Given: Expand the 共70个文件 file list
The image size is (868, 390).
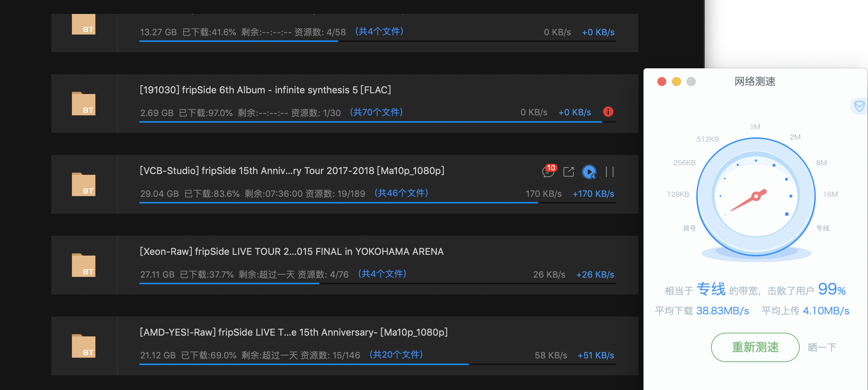Looking at the screenshot, I should pyautogui.click(x=376, y=112).
